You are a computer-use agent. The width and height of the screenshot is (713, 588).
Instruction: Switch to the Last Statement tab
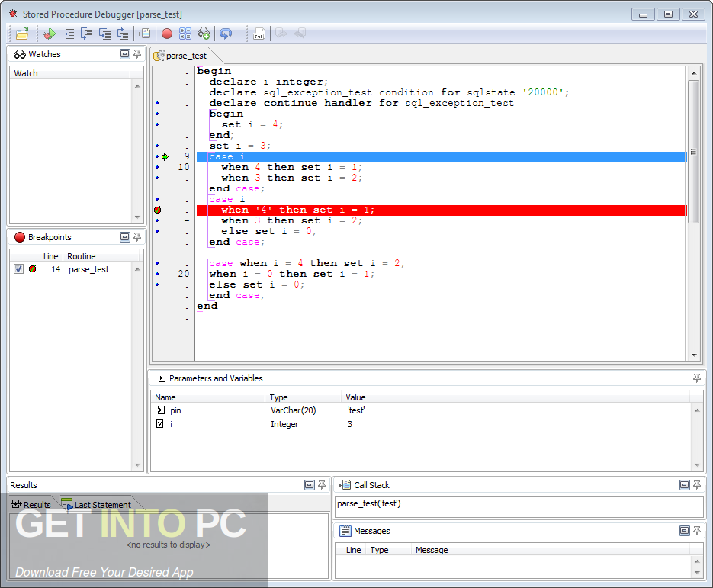tap(96, 504)
